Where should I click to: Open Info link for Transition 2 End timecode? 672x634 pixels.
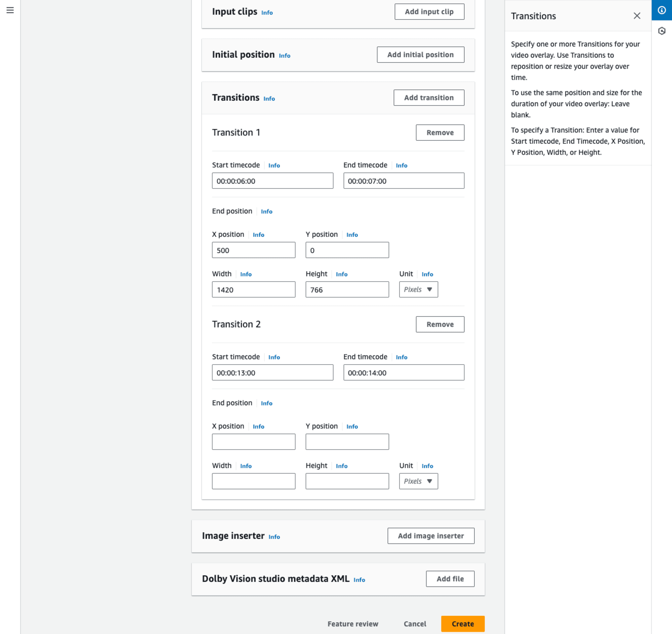coord(402,357)
